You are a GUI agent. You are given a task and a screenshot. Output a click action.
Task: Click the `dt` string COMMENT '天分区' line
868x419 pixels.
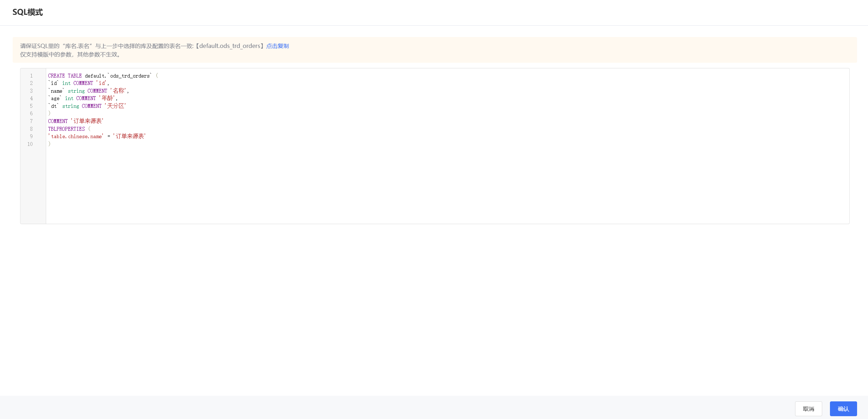(87, 106)
